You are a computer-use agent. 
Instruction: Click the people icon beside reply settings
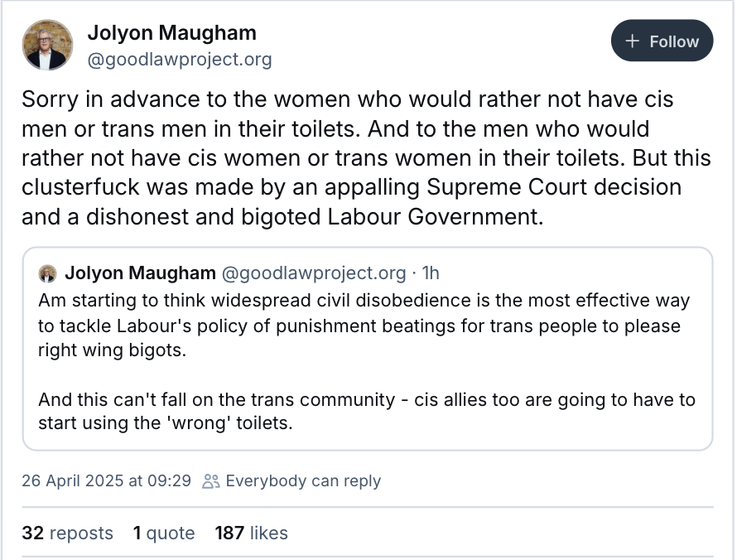coord(211,480)
